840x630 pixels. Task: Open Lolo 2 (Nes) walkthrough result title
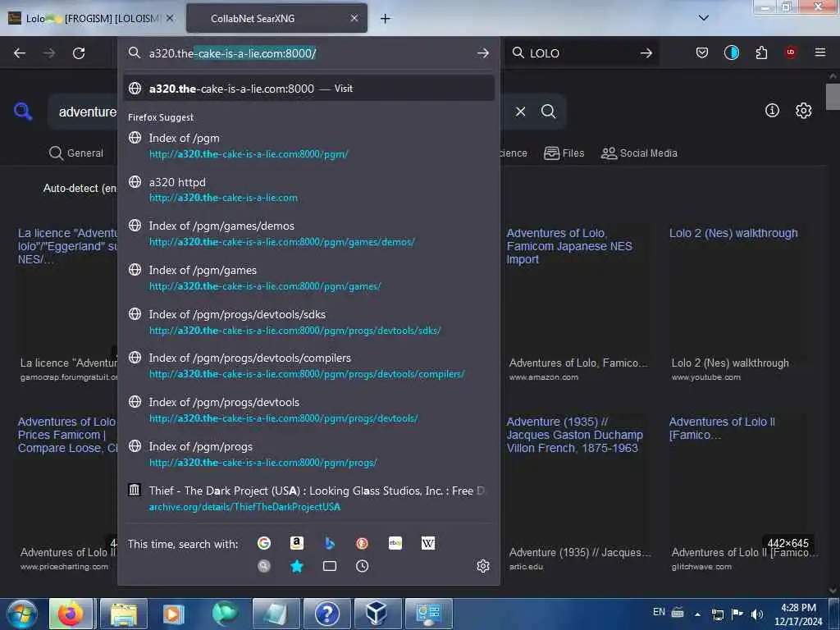click(x=733, y=233)
